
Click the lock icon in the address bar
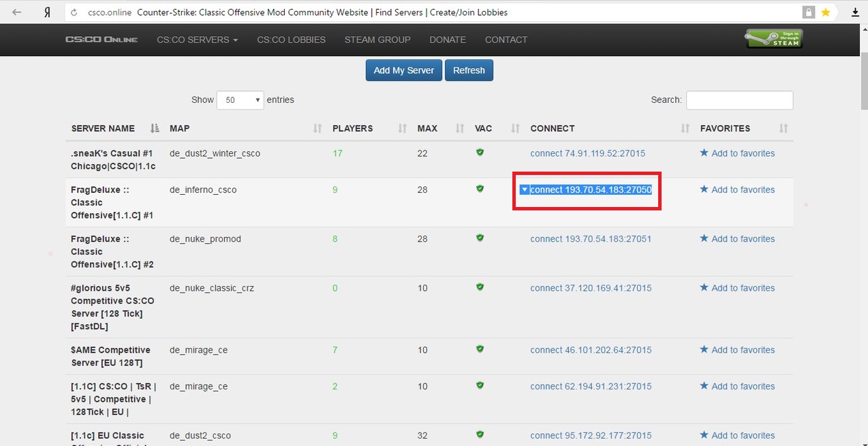(808, 12)
